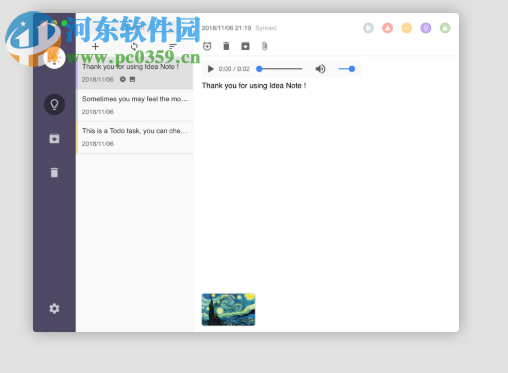508x373 pixels.
Task: Select the red warning category circle
Action: tap(387, 28)
